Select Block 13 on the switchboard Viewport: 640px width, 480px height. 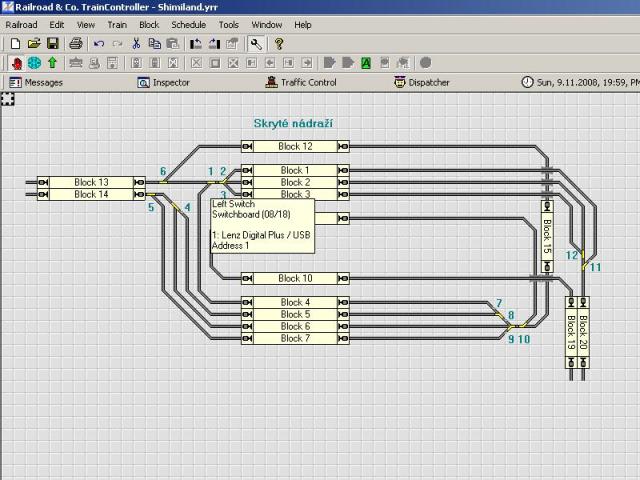91,182
